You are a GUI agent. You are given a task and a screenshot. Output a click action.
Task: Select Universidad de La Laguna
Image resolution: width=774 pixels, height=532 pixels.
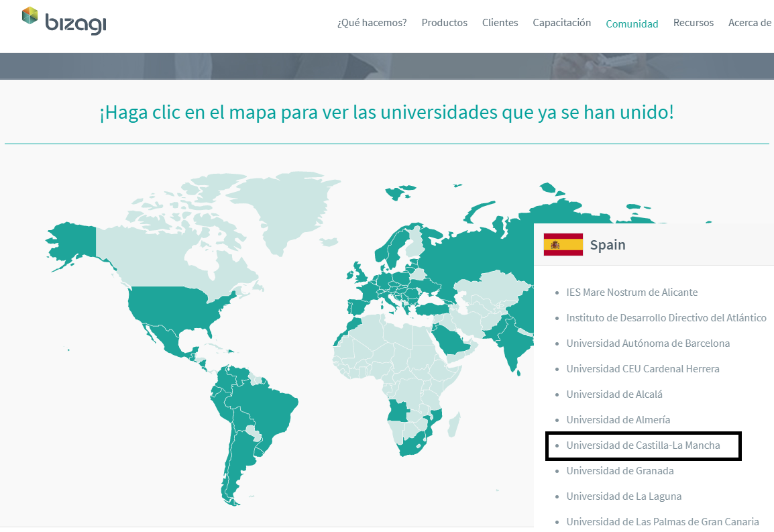624,496
